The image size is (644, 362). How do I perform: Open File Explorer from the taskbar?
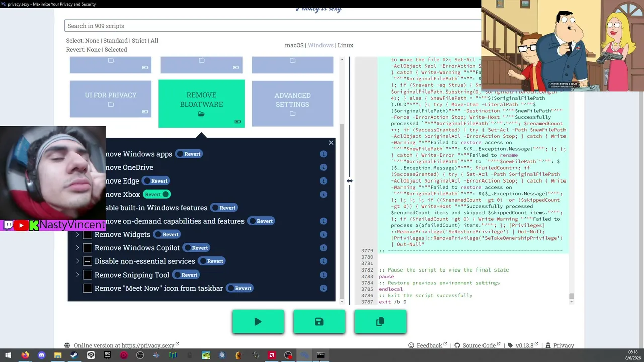click(x=58, y=355)
